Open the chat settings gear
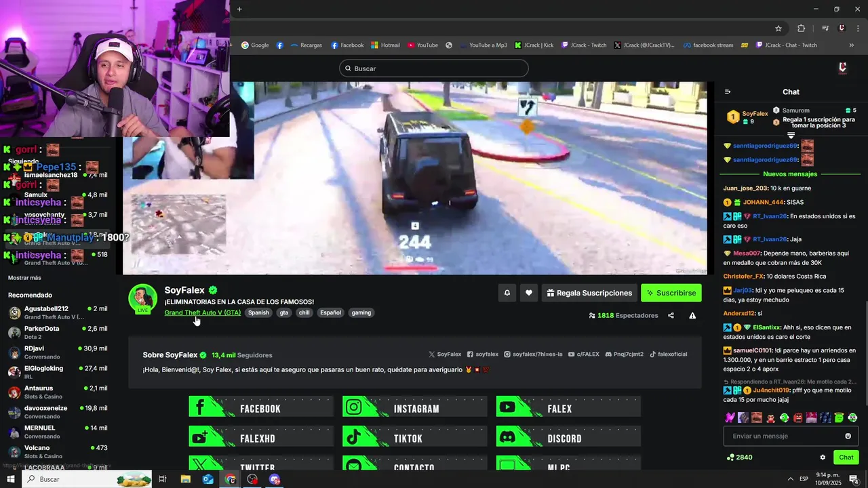 point(823,457)
